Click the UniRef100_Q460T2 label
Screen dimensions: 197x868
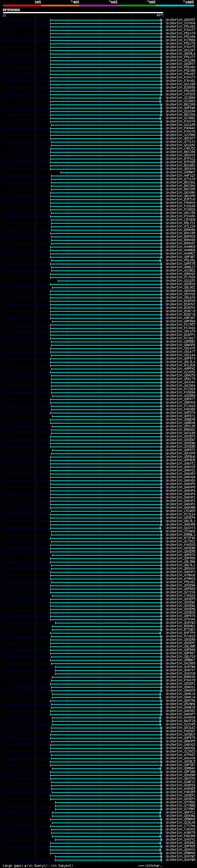pos(180,464)
